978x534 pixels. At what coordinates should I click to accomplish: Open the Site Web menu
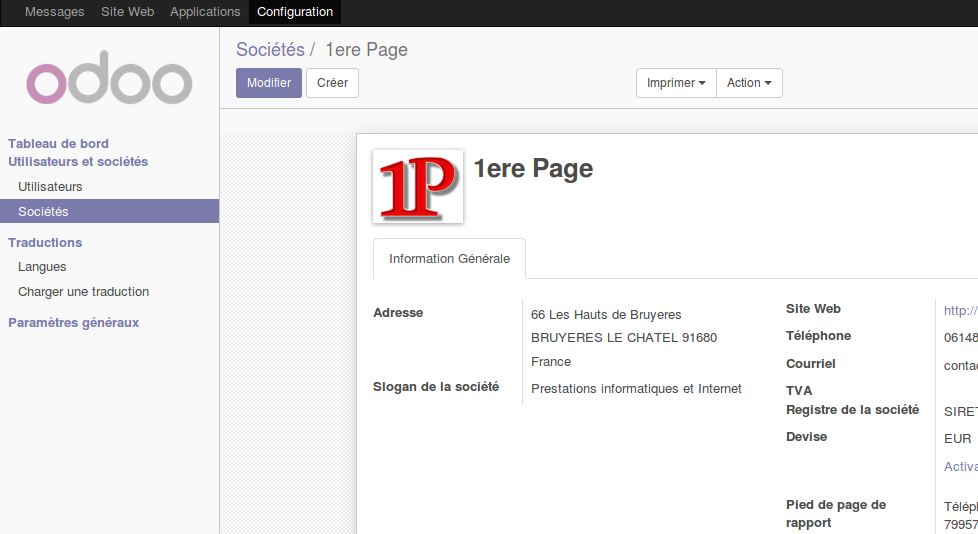[127, 12]
